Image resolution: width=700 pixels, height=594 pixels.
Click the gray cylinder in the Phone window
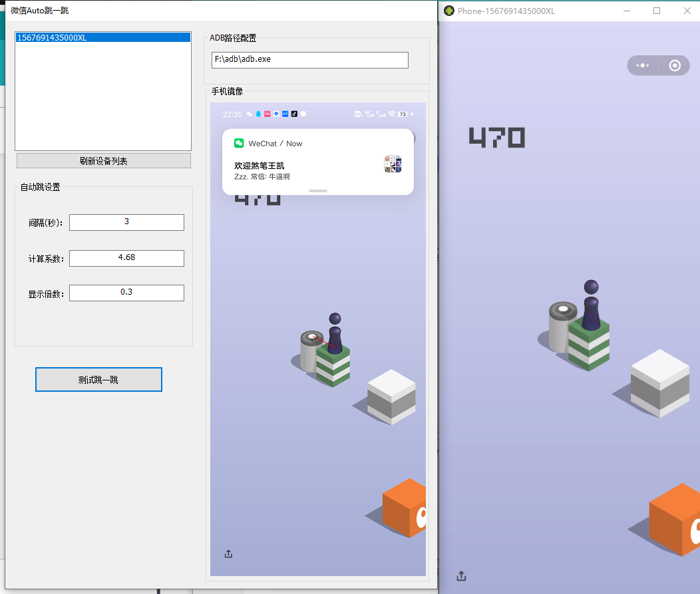(x=560, y=327)
